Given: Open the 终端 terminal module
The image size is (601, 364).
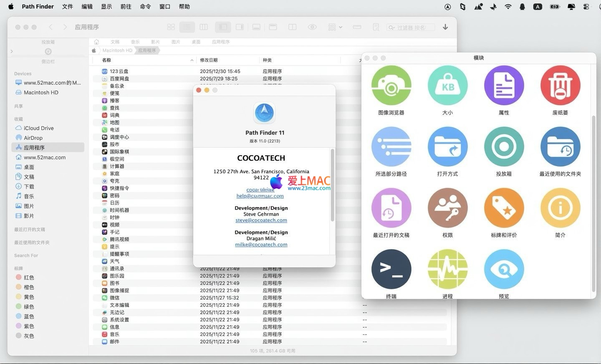Looking at the screenshot, I should point(391,269).
